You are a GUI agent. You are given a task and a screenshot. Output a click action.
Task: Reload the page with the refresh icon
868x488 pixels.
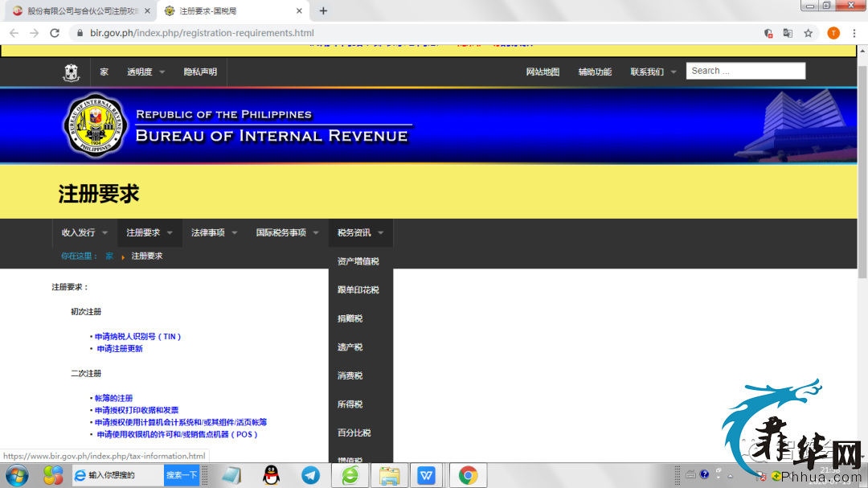click(x=55, y=33)
